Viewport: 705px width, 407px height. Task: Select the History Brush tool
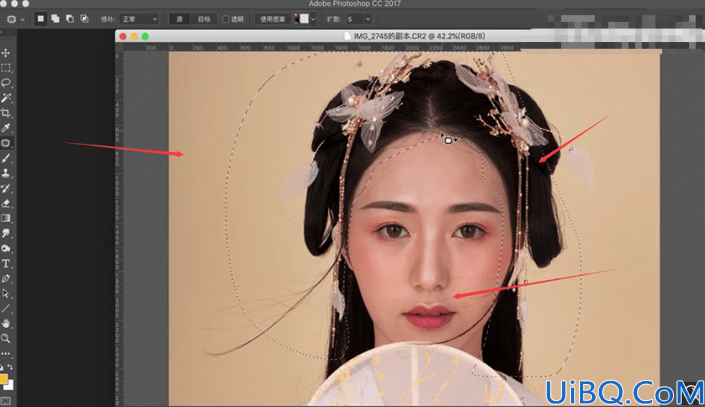point(6,188)
